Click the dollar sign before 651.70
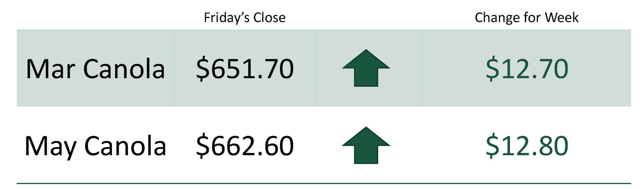The width and height of the screenshot is (644, 189). point(202,69)
